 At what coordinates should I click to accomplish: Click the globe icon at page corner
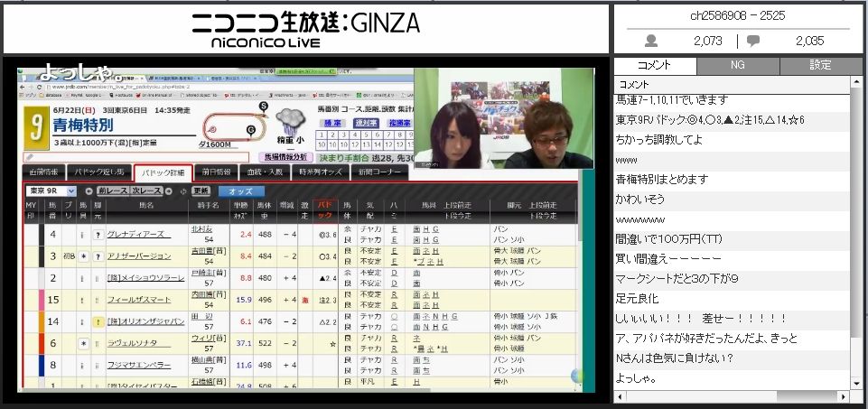coord(577,376)
